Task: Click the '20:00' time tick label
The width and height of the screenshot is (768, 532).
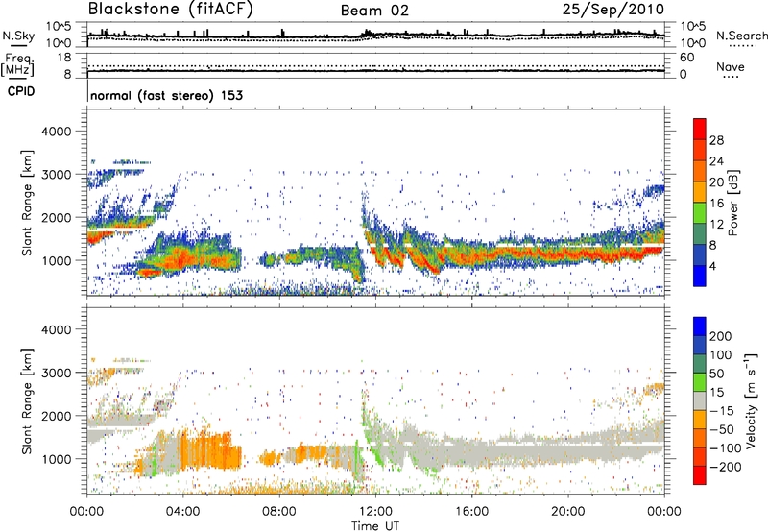Action: click(567, 512)
